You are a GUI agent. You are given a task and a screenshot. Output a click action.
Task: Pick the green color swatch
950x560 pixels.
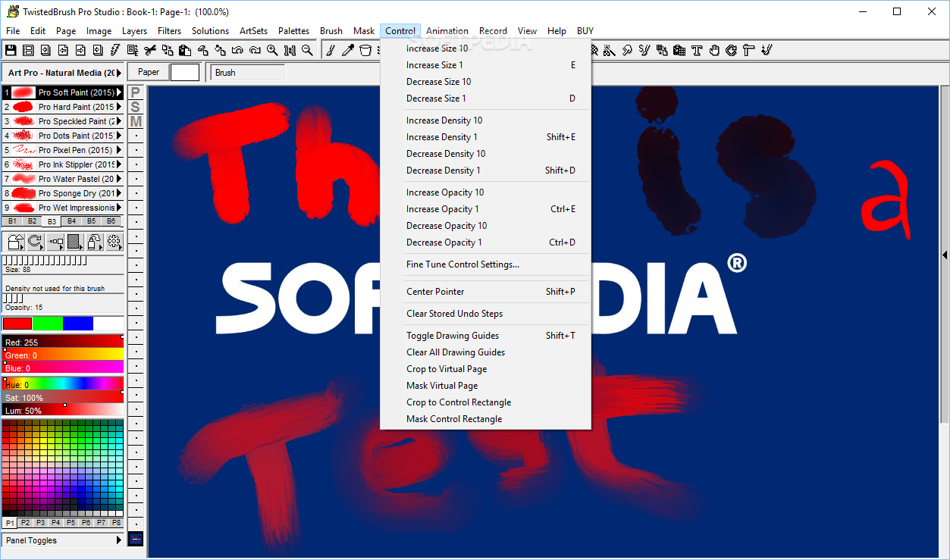pos(48,324)
